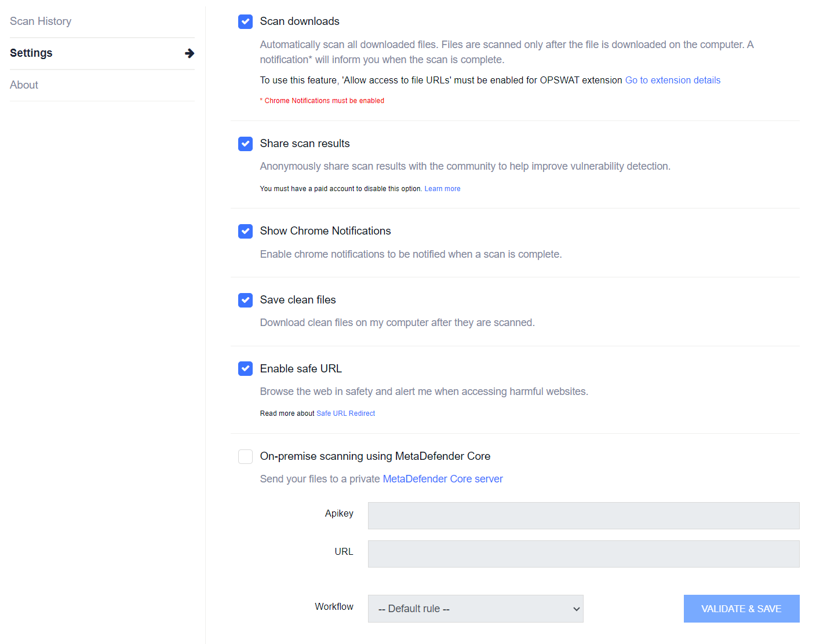Click the Show Chrome Notifications label

click(325, 231)
